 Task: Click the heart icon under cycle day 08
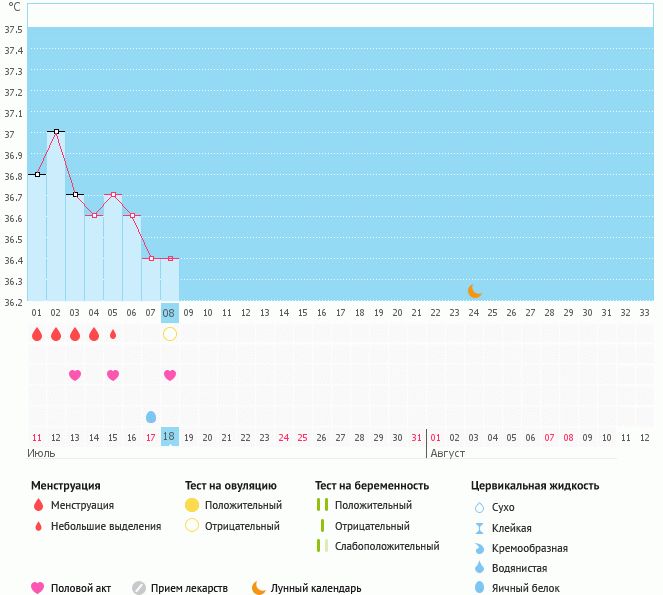170,375
